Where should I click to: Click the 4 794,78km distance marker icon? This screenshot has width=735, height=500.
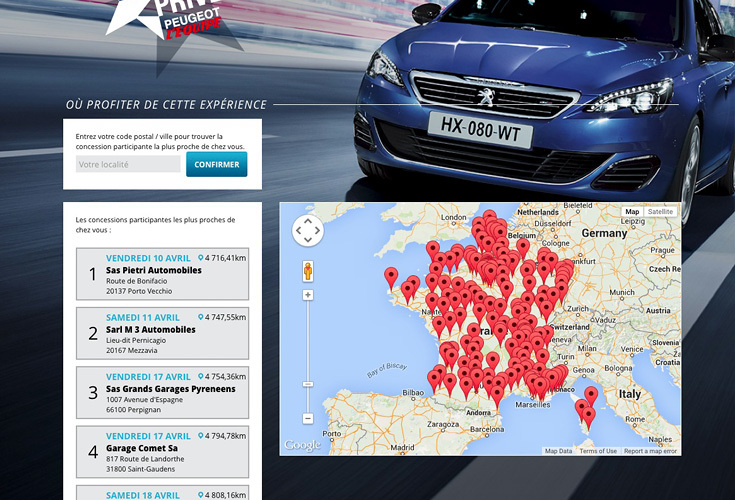[x=201, y=436]
